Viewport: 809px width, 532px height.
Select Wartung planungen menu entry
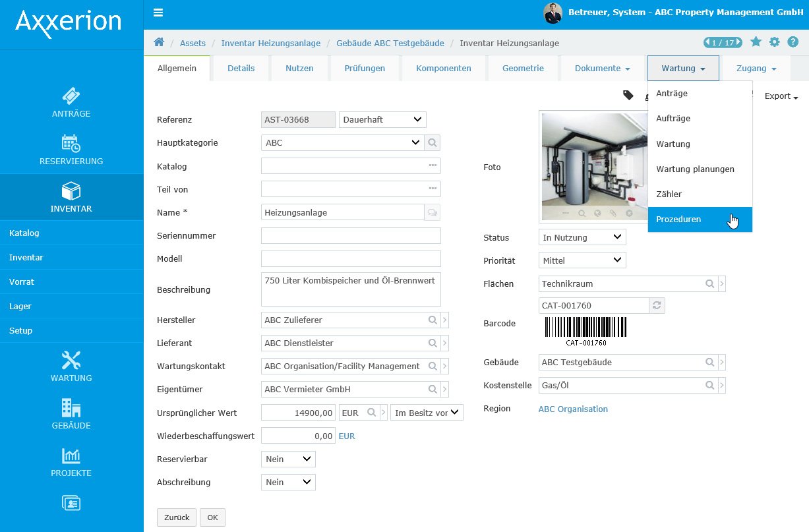700,169
